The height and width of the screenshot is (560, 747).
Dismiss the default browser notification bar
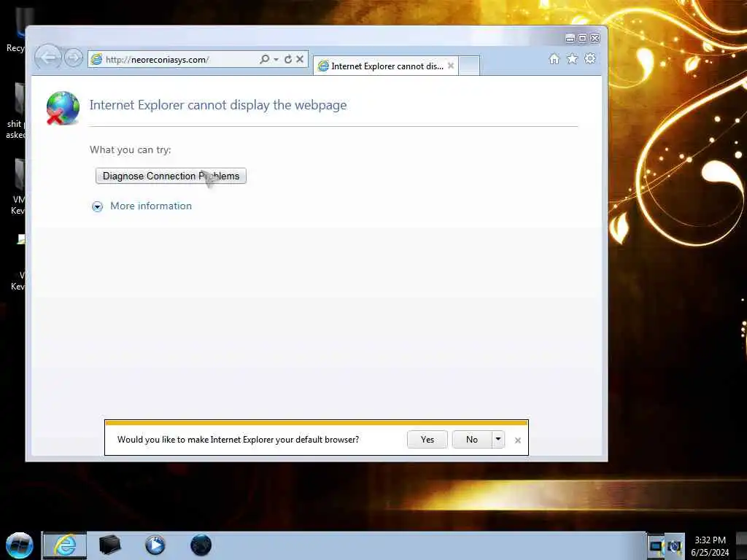click(518, 440)
